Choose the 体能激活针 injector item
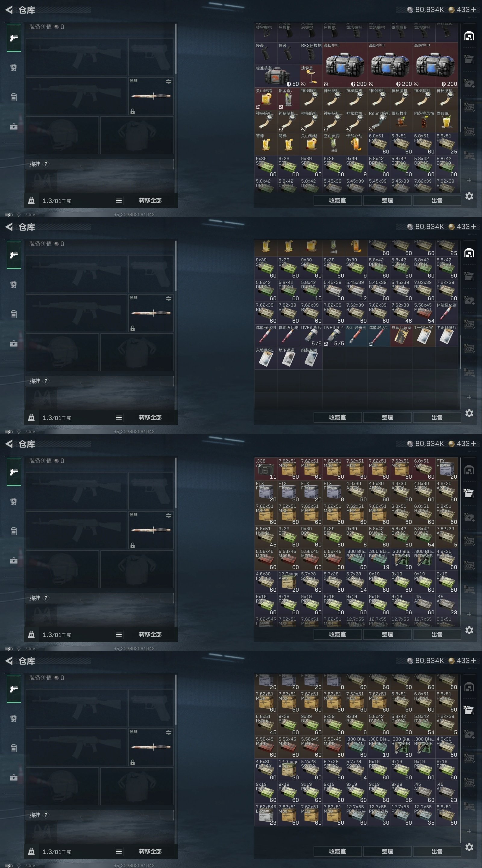This screenshot has height=868, width=482. pyautogui.click(x=379, y=336)
